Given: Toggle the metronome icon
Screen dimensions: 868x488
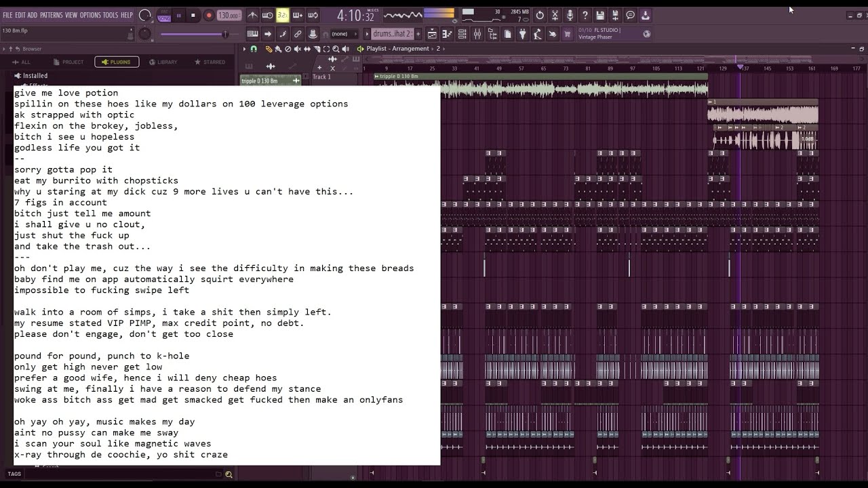Looking at the screenshot, I should 252,15.
